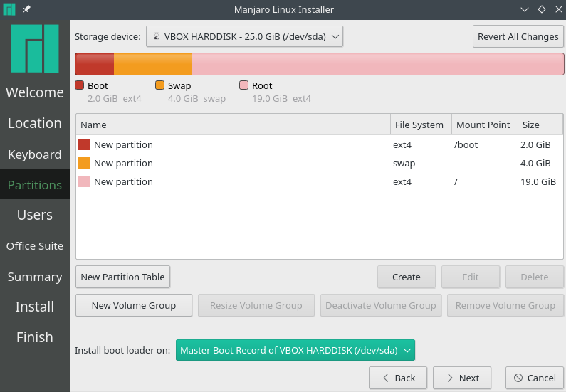
Task: Click Revert All Changes
Action: 518,36
